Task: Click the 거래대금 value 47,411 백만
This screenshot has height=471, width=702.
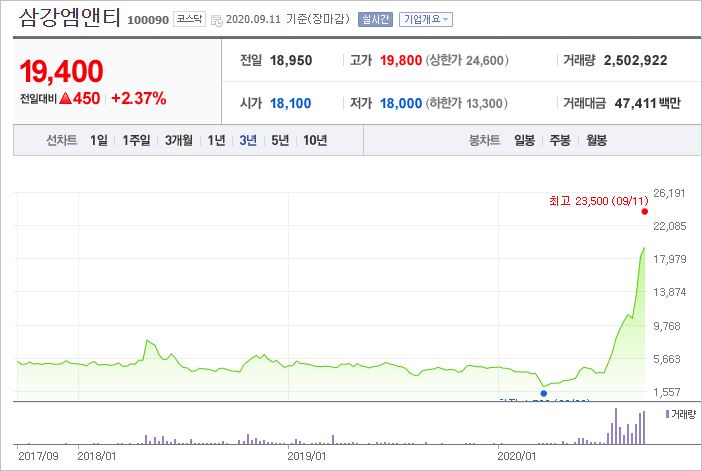Action: pyautogui.click(x=647, y=103)
